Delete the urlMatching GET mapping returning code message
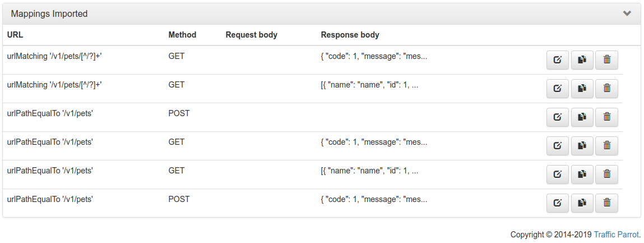 [x=606, y=59]
